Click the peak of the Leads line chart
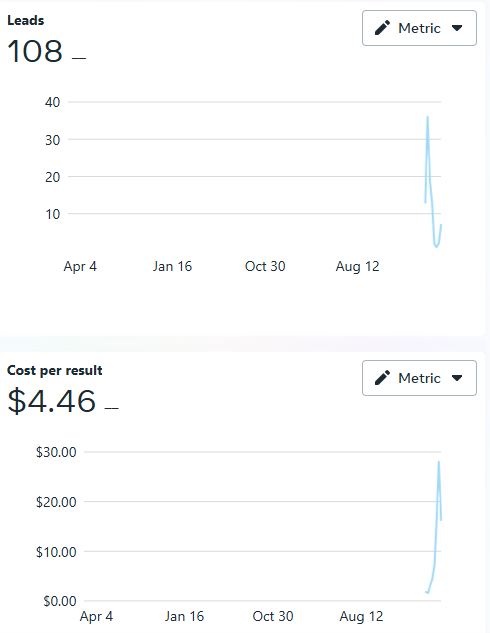The image size is (490, 633). click(427, 117)
